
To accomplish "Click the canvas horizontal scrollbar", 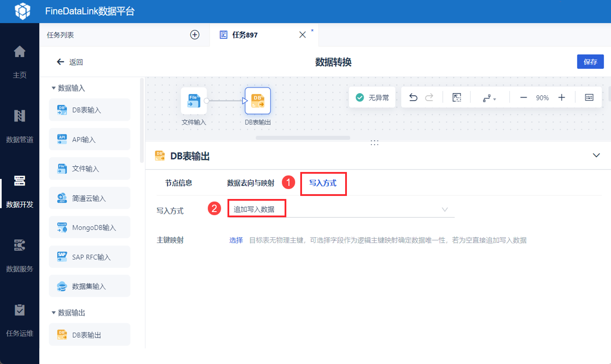I will (x=303, y=138).
